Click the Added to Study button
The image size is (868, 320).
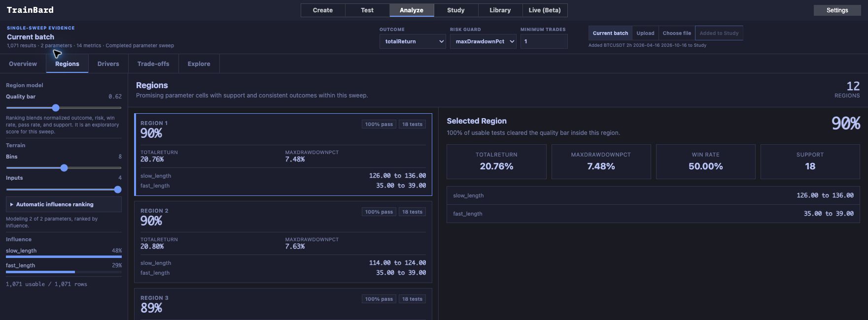(719, 33)
